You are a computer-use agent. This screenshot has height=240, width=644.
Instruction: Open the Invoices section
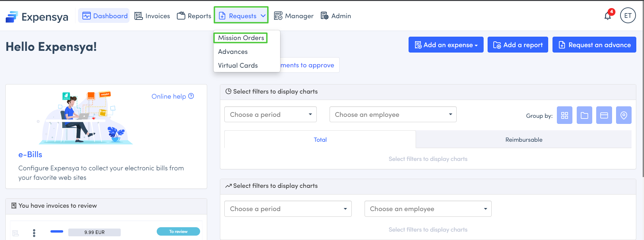point(152,16)
